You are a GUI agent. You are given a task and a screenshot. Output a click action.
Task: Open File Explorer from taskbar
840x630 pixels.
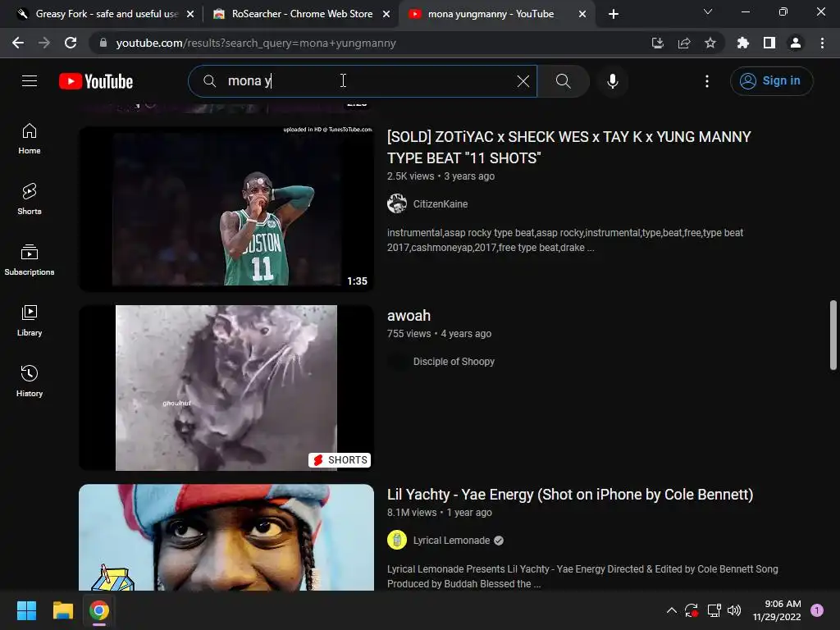click(62, 610)
